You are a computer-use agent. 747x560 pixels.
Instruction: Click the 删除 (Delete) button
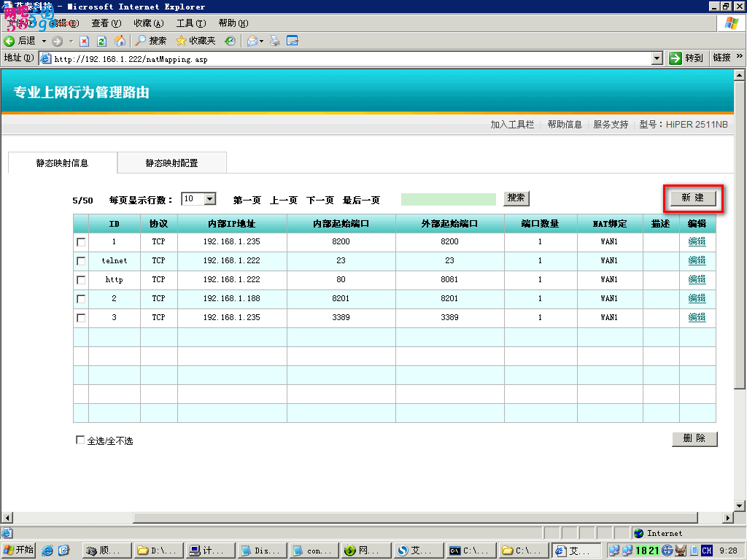(x=694, y=438)
